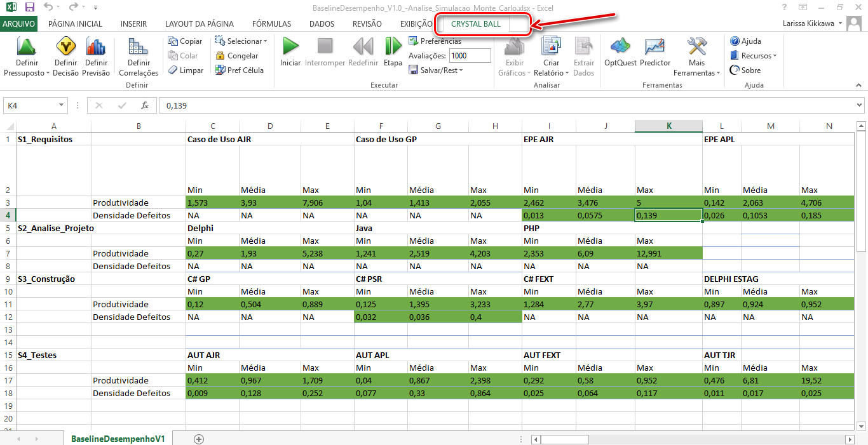The width and height of the screenshot is (868, 445).
Task: Start simulation with green Iniciar button
Action: [x=290, y=47]
